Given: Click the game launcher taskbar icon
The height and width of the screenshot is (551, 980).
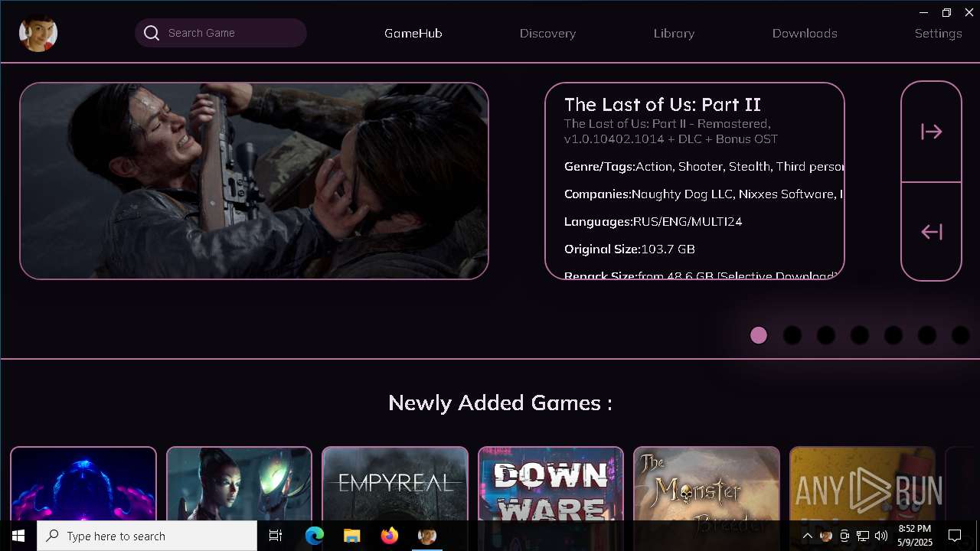Looking at the screenshot, I should click(426, 536).
